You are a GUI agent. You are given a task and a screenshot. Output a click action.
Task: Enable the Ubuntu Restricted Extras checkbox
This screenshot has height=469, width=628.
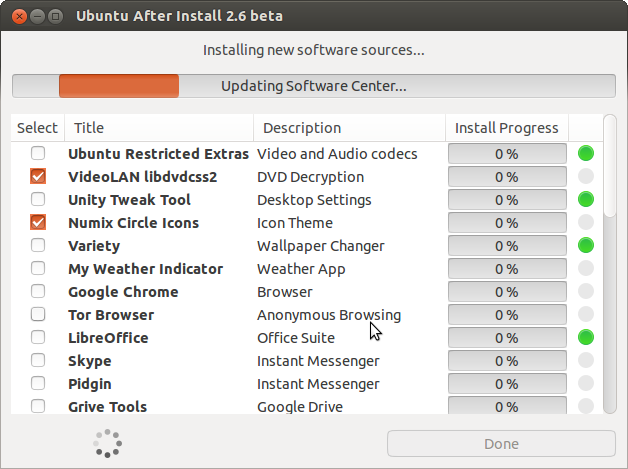click(38, 153)
